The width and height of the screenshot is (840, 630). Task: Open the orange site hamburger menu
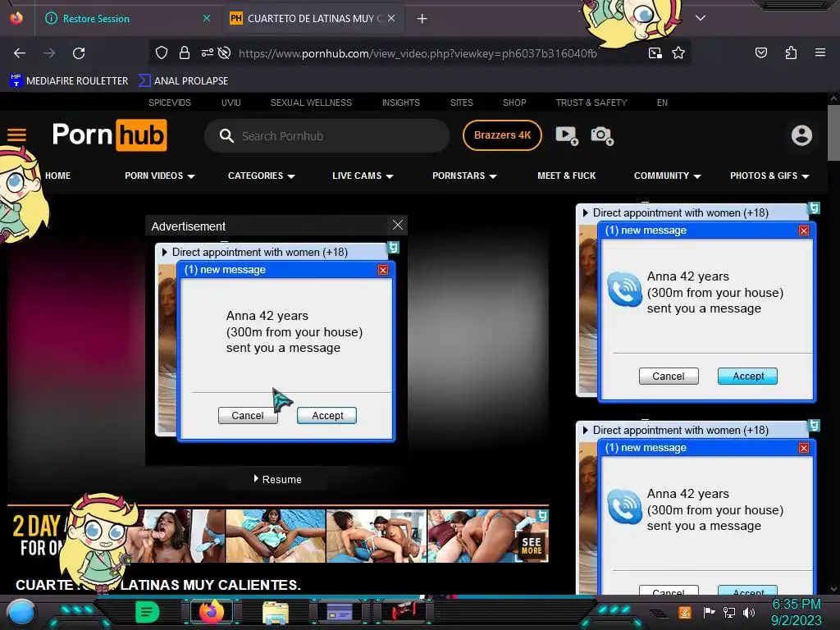tap(16, 135)
